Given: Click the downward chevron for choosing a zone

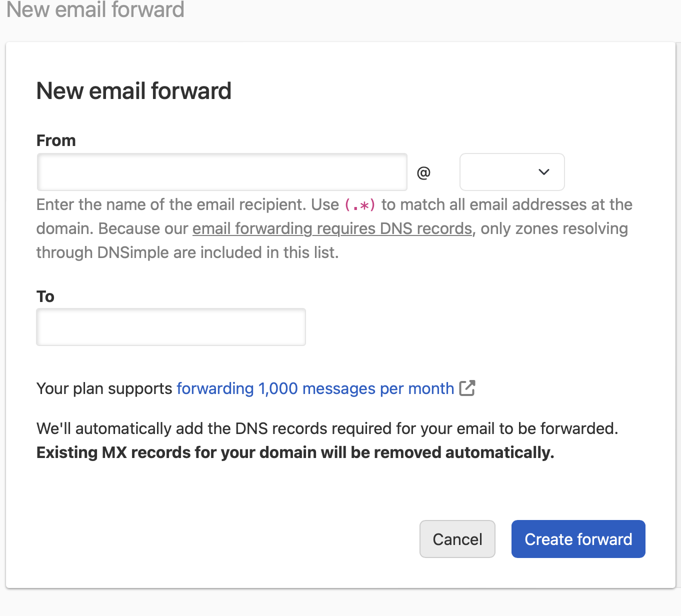Looking at the screenshot, I should click(543, 172).
